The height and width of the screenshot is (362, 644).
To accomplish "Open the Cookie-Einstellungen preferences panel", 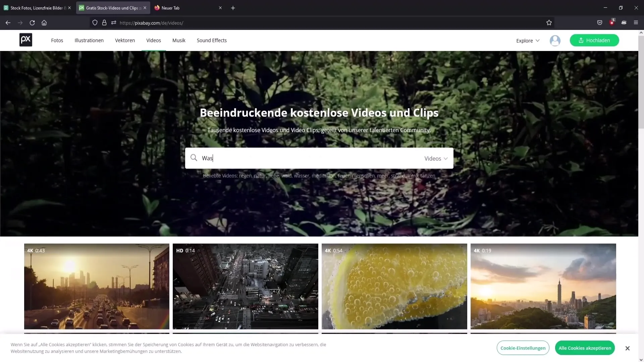I will (523, 348).
